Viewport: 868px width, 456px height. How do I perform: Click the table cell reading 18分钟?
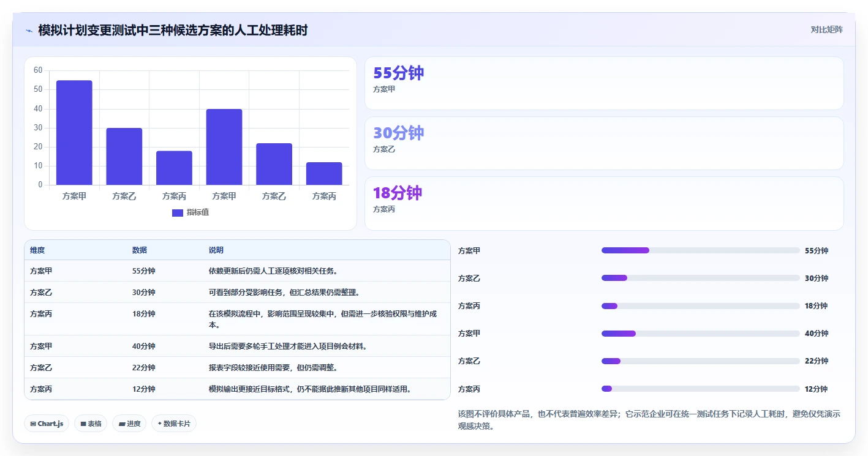144,313
